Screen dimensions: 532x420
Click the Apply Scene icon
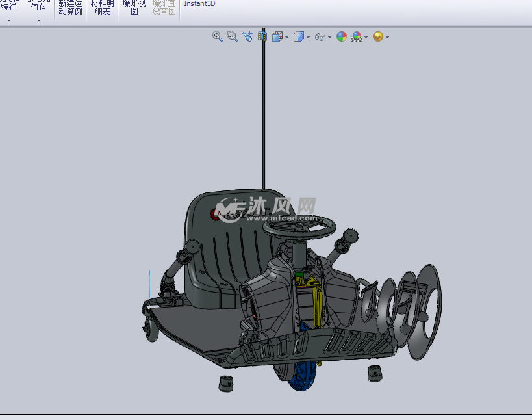[x=357, y=36]
